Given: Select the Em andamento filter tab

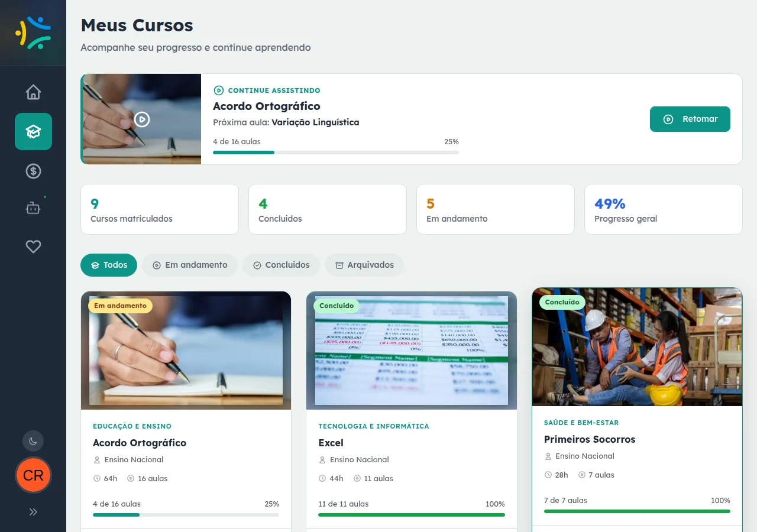Looking at the screenshot, I should coord(190,265).
